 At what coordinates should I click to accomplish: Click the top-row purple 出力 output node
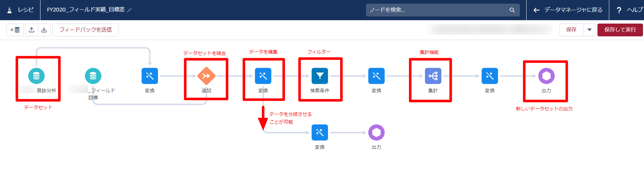click(546, 76)
